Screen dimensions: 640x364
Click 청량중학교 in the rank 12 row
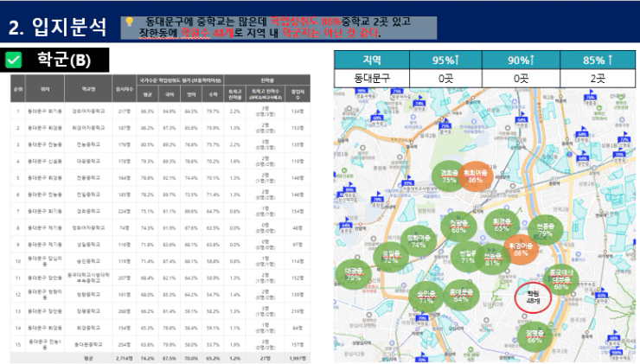click(88, 295)
